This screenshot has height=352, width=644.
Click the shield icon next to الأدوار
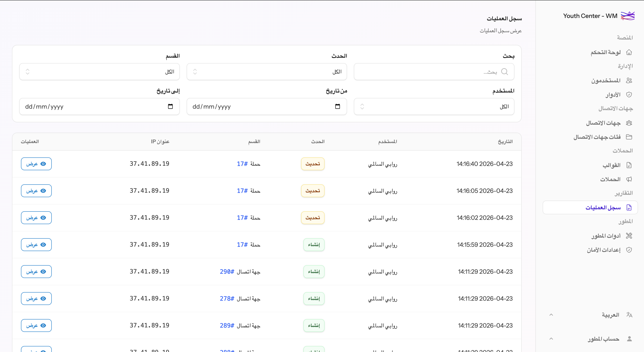(629, 94)
